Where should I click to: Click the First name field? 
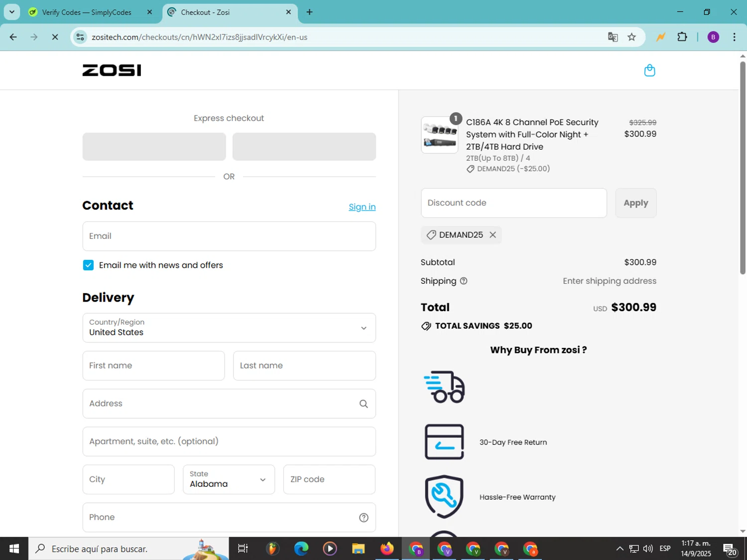(153, 366)
